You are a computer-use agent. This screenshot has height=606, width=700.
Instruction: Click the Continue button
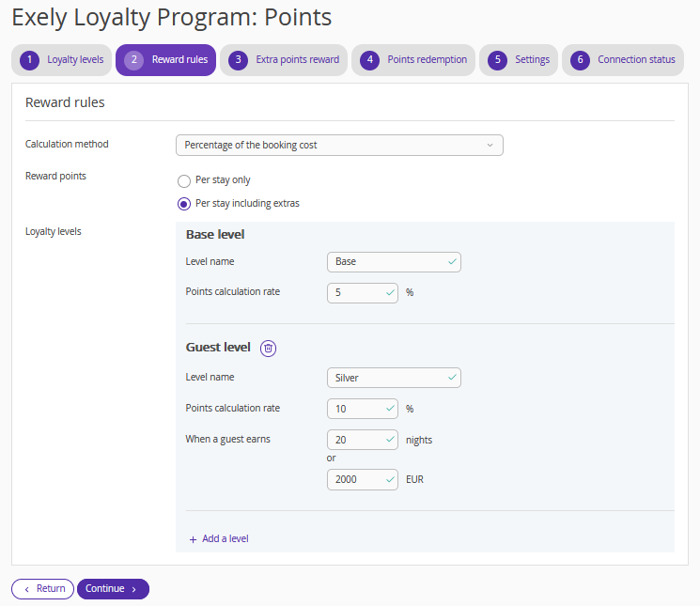113,589
